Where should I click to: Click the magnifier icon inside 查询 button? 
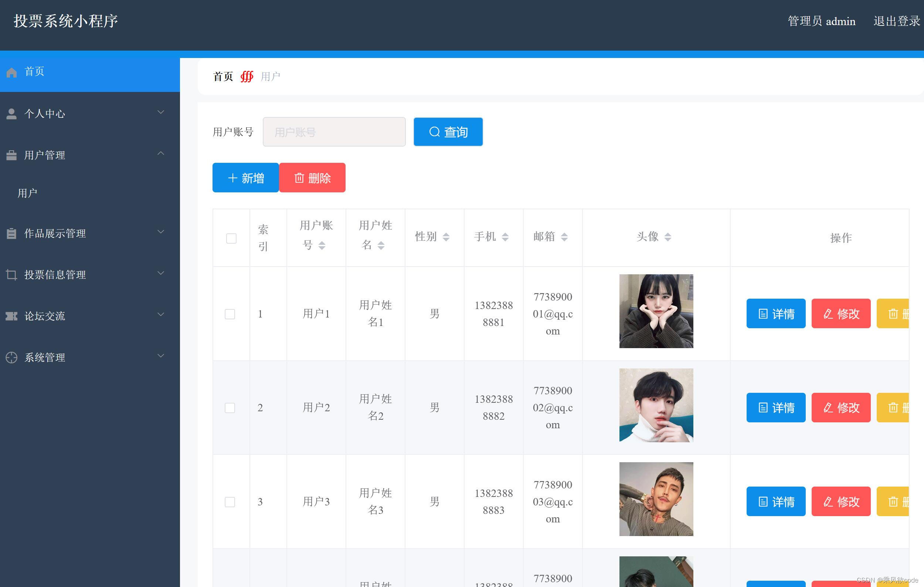pyautogui.click(x=434, y=131)
